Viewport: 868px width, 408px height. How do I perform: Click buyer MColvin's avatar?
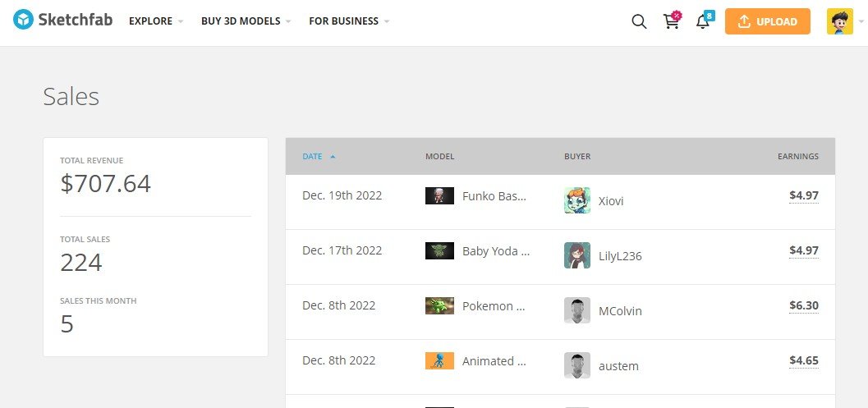tap(576, 310)
